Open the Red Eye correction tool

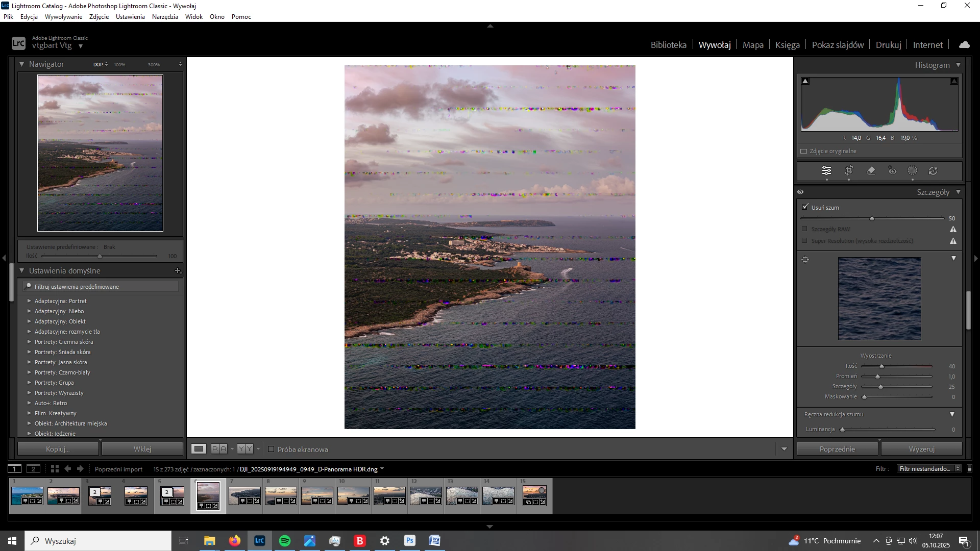pos(892,171)
